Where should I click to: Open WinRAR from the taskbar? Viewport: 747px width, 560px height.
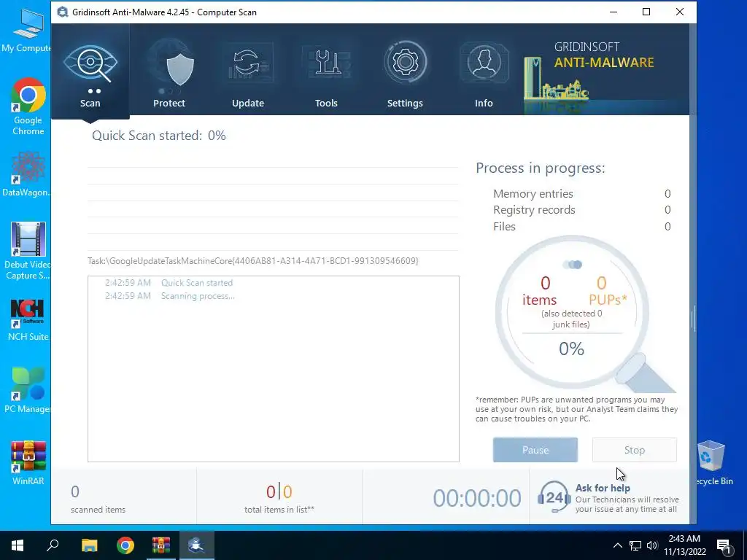[161, 545]
